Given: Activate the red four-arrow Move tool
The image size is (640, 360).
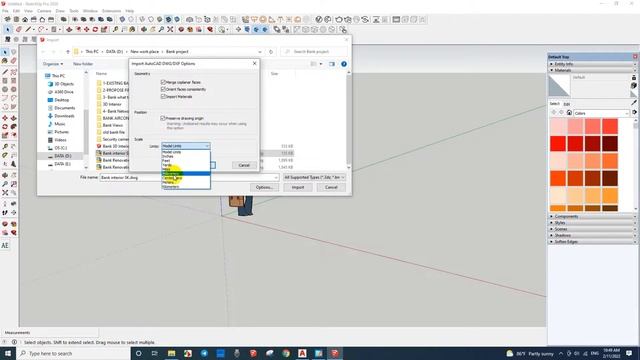Looking at the screenshot, I should pos(87,29).
